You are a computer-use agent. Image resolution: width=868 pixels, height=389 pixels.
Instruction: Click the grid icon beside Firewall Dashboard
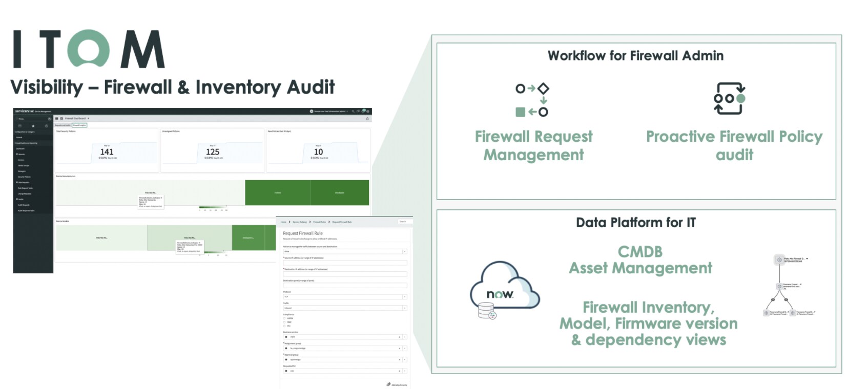(x=61, y=118)
